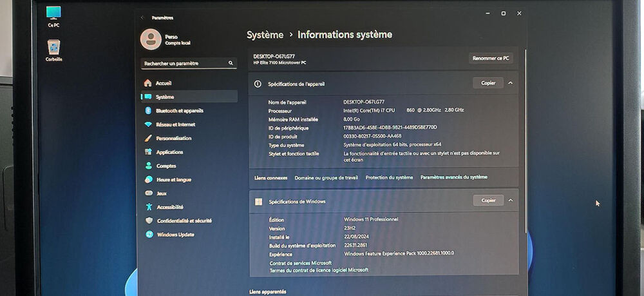
Task: Go back with the Paramètres back arrow
Action: [x=142, y=17]
